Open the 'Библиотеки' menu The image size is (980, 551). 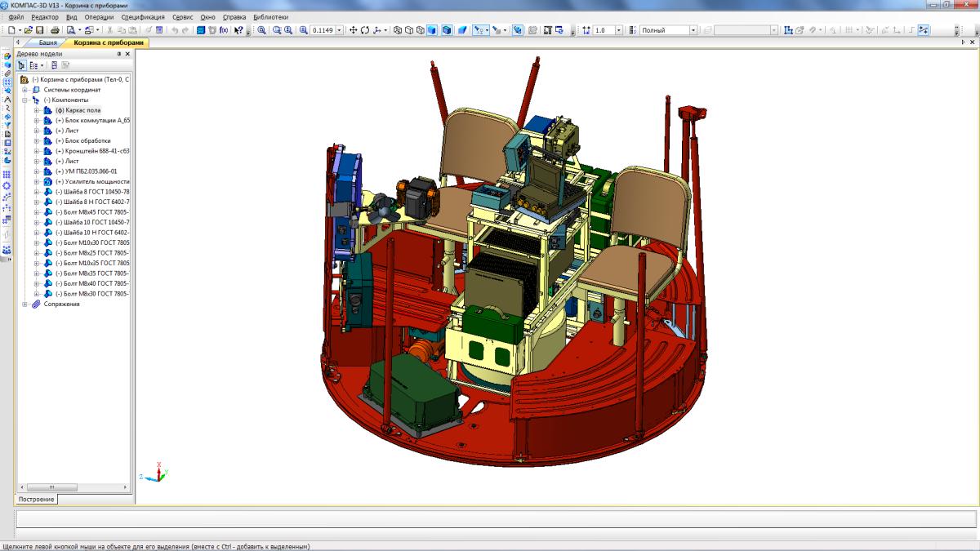coord(270,17)
